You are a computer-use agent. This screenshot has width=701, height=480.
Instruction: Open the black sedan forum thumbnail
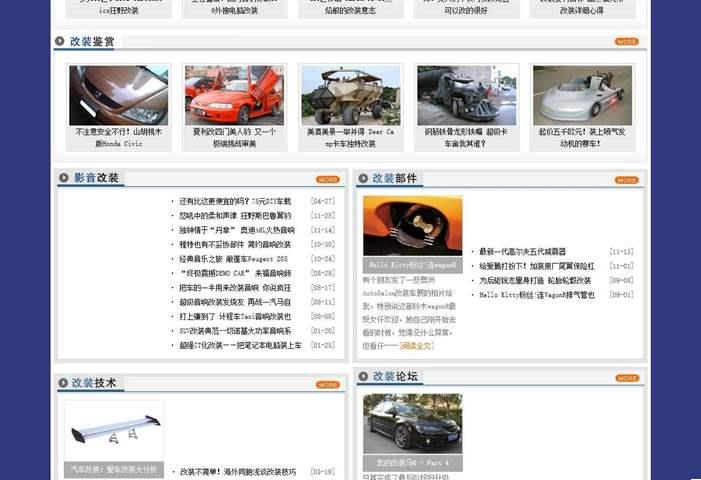click(x=412, y=424)
